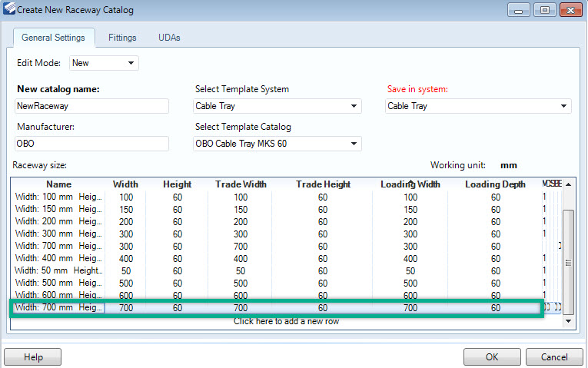Click the application icon in title bar
588x368 pixels.
[x=9, y=8]
